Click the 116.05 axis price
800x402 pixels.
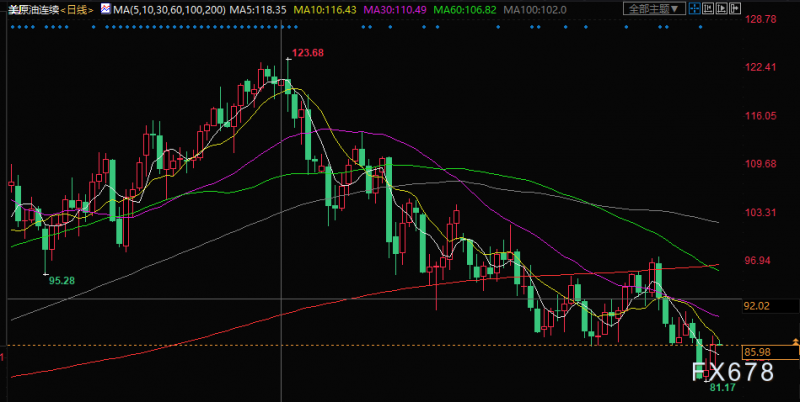pos(762,116)
